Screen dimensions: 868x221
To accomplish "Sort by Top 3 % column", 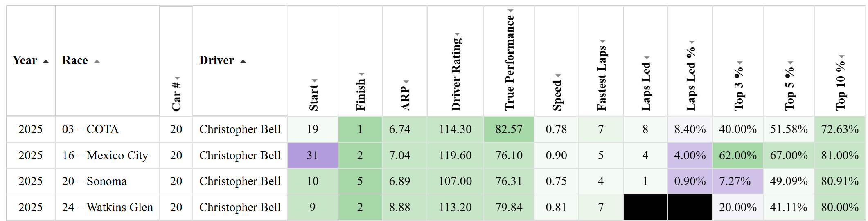I will coord(738,87).
